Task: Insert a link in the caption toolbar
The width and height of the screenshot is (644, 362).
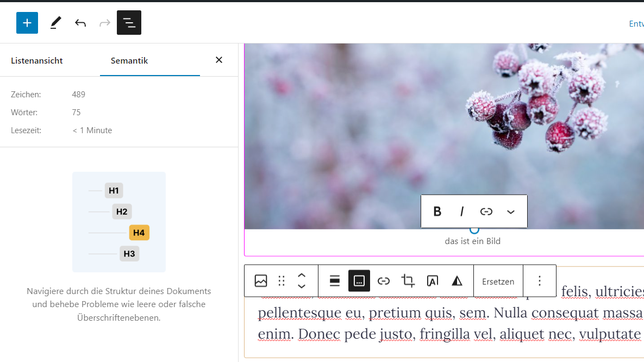Action: [486, 211]
